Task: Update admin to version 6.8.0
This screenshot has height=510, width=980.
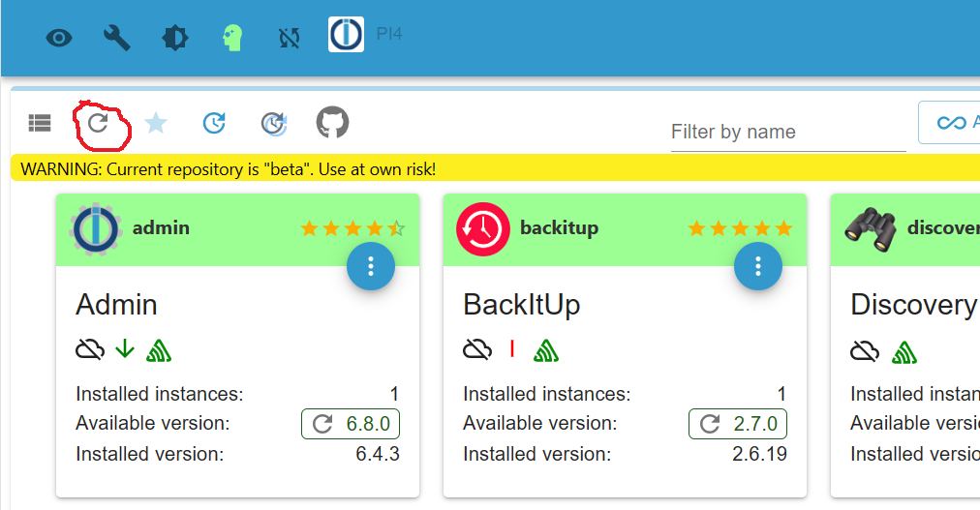Action: pyautogui.click(x=351, y=424)
